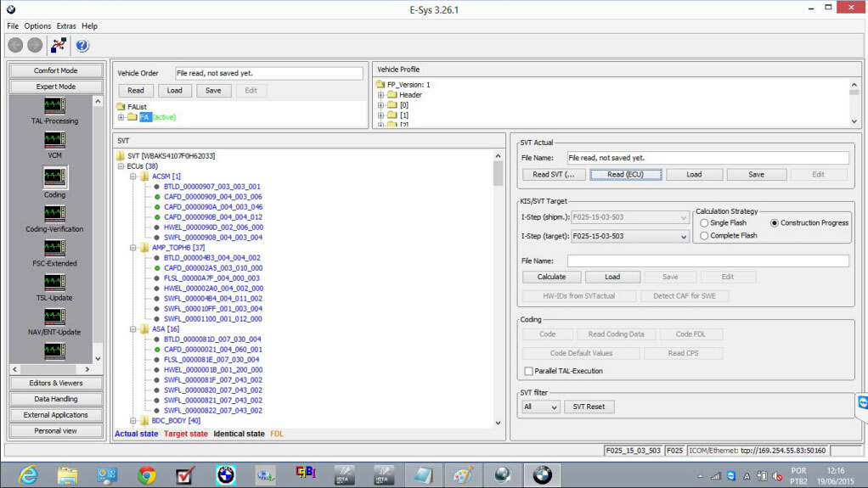
Task: Click the SVT root folder icon
Action: coord(121,155)
